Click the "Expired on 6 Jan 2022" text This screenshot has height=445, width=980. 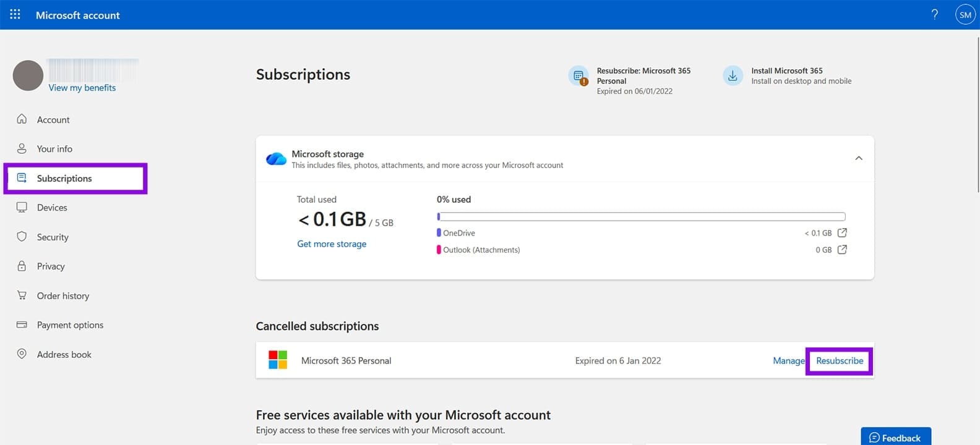coord(618,361)
